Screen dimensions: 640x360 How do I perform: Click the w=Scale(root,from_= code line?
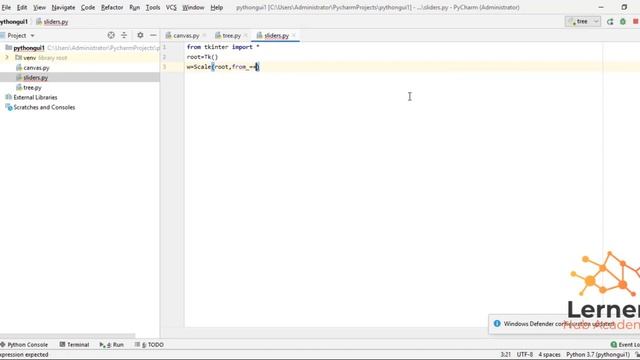click(x=223, y=67)
